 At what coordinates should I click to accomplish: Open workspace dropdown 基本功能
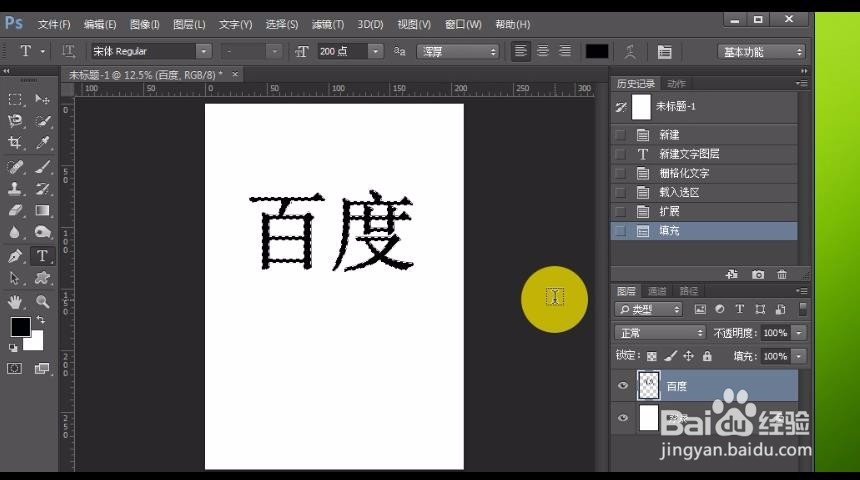(x=761, y=52)
